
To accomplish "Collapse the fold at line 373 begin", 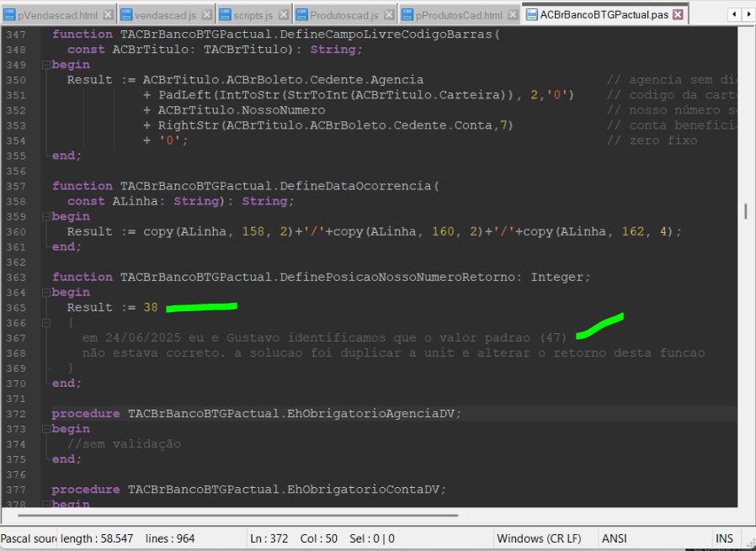I will point(45,429).
